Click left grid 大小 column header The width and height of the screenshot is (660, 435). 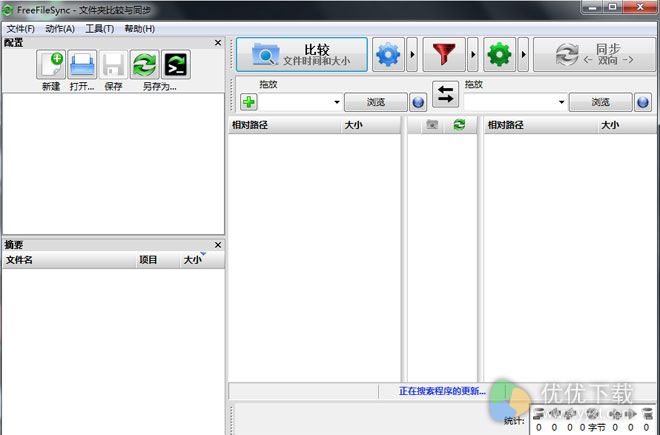[371, 125]
